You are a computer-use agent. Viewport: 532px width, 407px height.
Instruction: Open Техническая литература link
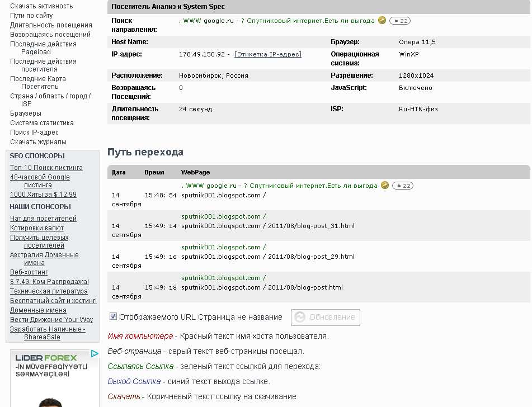[x=49, y=291]
